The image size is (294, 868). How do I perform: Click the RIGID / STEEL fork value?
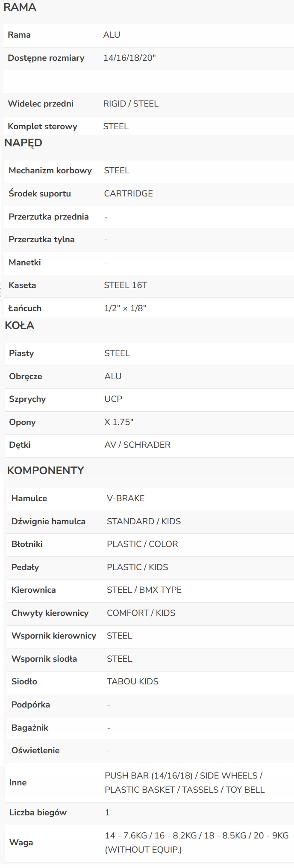pos(131,104)
